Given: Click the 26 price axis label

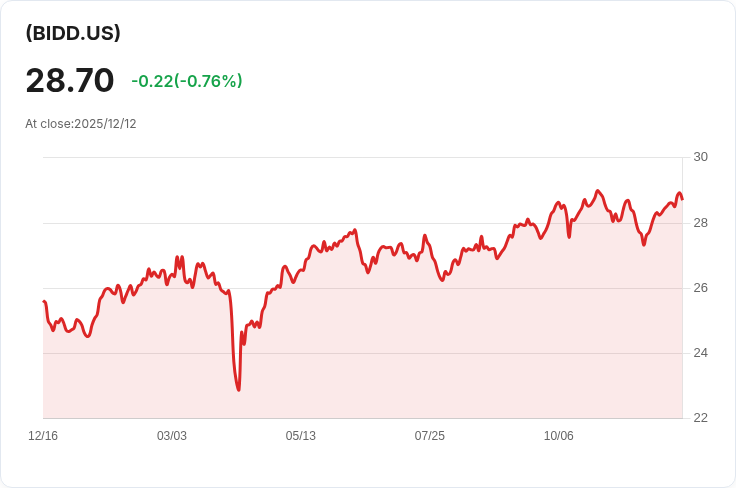Looking at the screenshot, I should click(x=700, y=288).
